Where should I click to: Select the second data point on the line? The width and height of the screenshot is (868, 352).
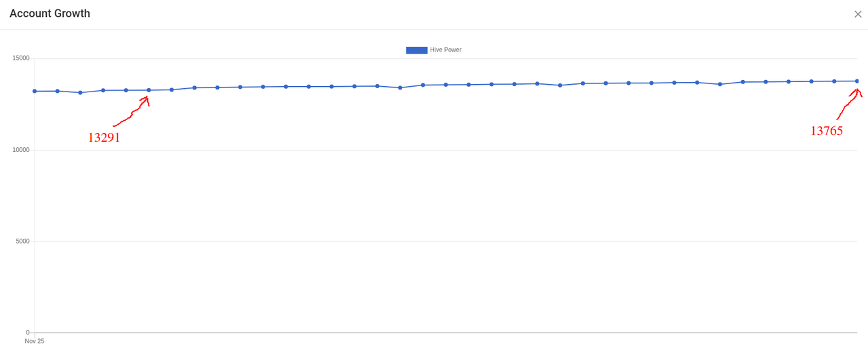58,91
